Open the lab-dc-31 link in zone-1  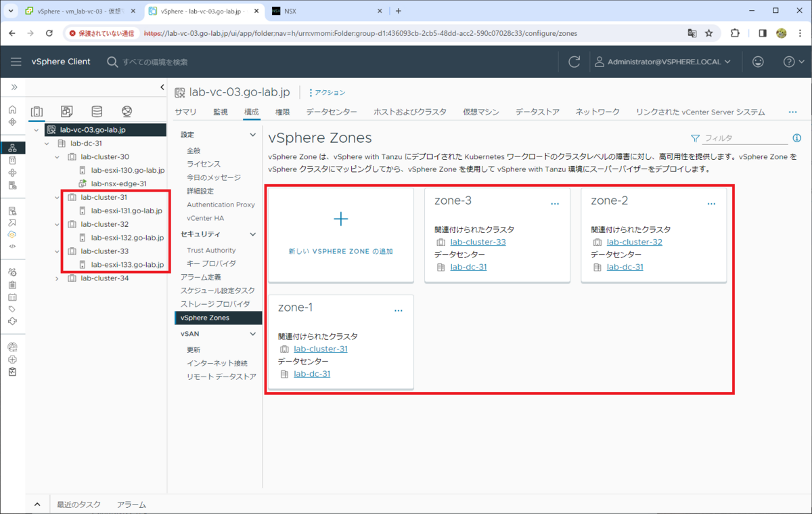pos(312,374)
